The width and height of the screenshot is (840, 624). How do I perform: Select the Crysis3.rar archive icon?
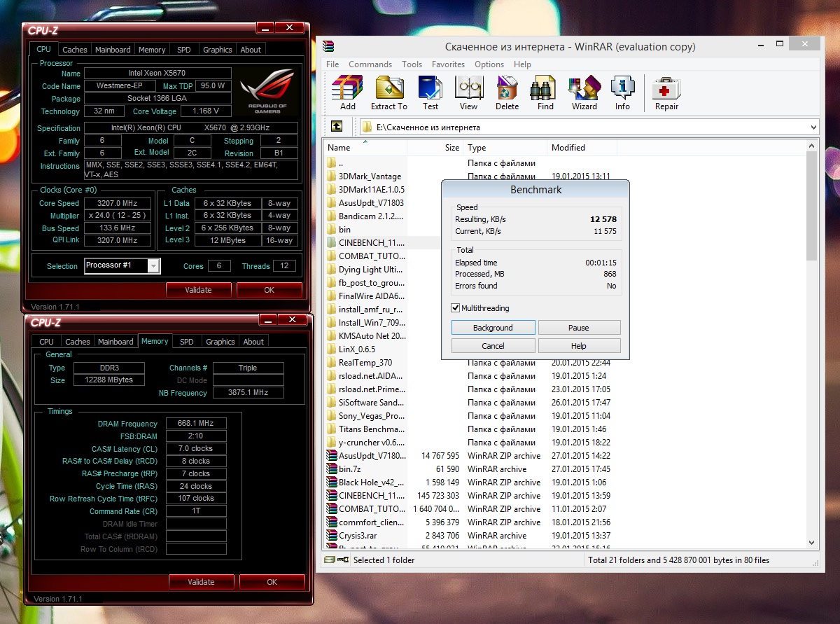(332, 536)
